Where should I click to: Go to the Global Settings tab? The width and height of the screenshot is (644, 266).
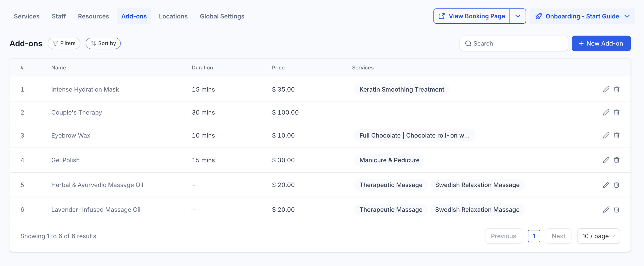pos(222,16)
